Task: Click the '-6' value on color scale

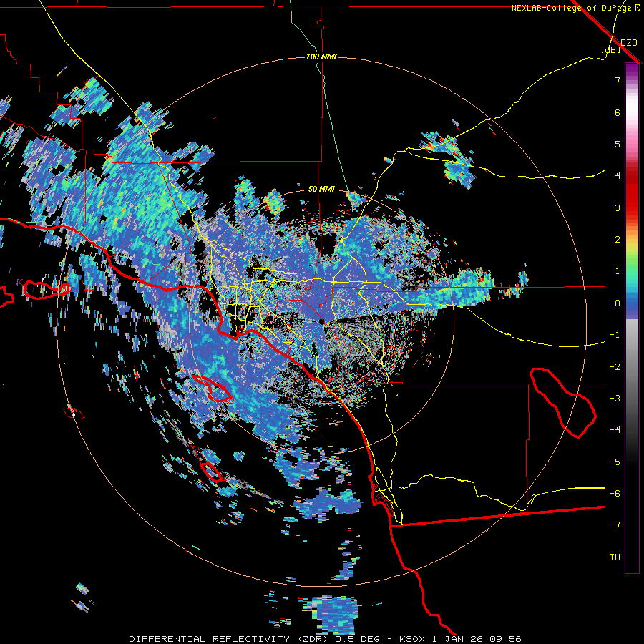Action: point(615,494)
